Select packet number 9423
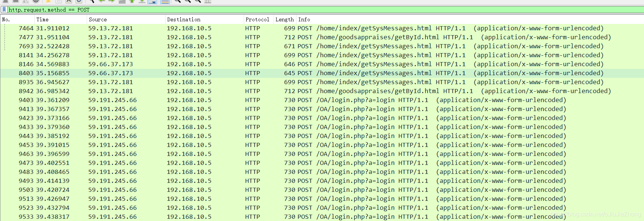Screen dimensions: 644x221 tap(322, 118)
